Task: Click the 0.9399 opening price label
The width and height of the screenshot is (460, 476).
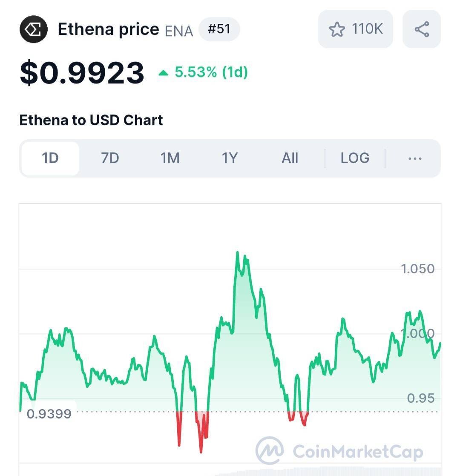Action: click(49, 413)
